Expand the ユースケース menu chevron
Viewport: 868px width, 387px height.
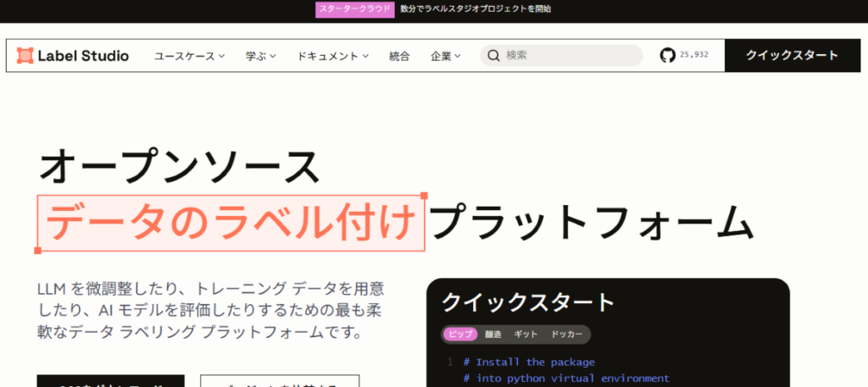221,56
